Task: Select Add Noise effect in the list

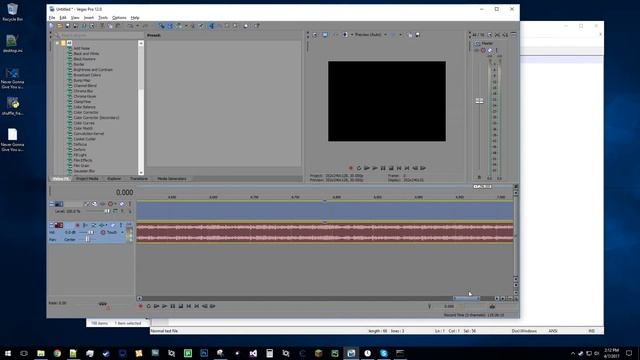Action: [82, 49]
